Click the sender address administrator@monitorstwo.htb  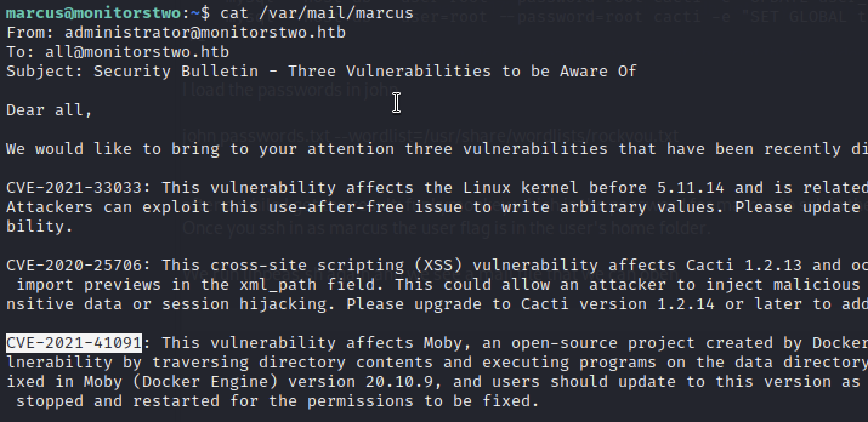[205, 33]
